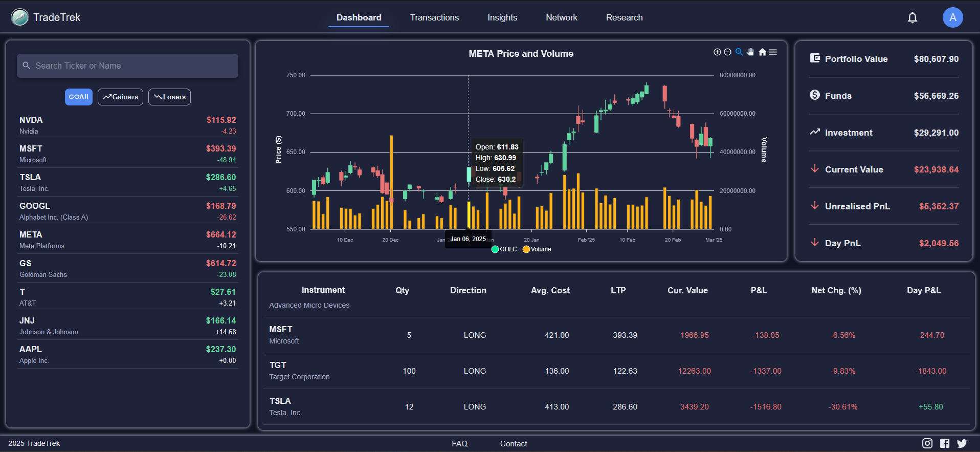Toggle the Volume series legend marker
The image size is (980, 452).
click(x=526, y=249)
